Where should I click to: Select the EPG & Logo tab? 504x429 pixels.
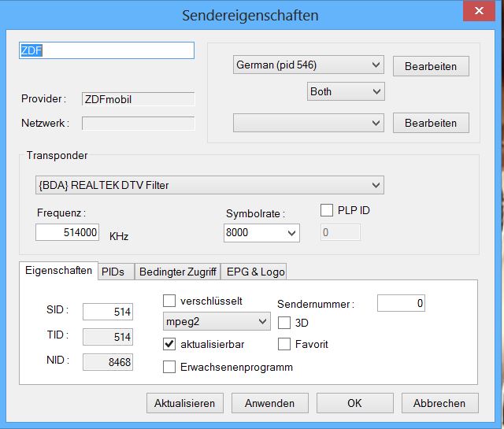254,272
